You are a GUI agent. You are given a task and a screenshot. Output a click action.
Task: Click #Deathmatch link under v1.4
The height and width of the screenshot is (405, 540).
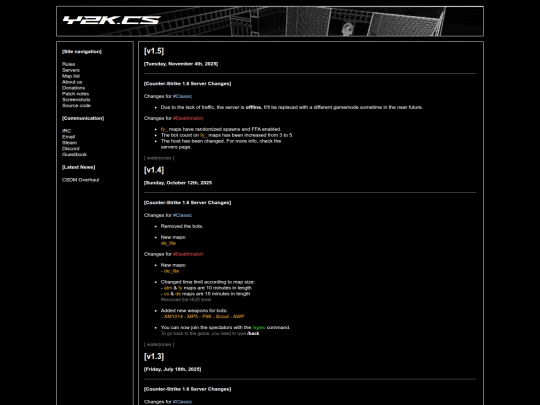pyautogui.click(x=188, y=254)
